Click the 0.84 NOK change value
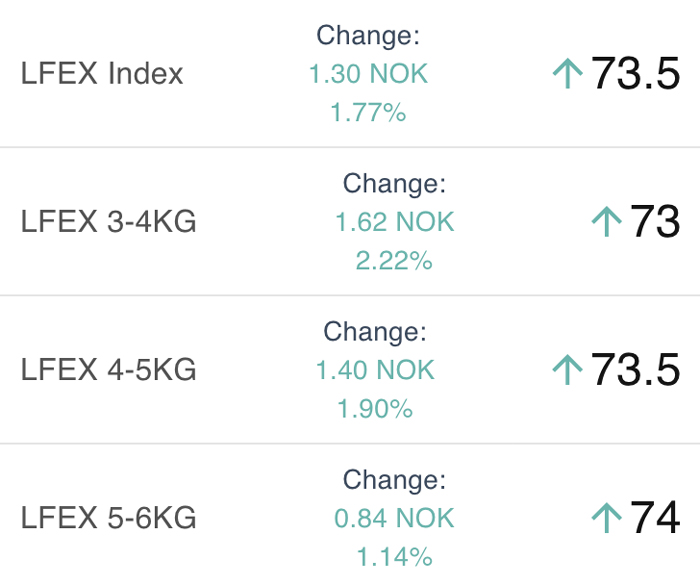Screen dimensions: 700x585 (x=394, y=518)
